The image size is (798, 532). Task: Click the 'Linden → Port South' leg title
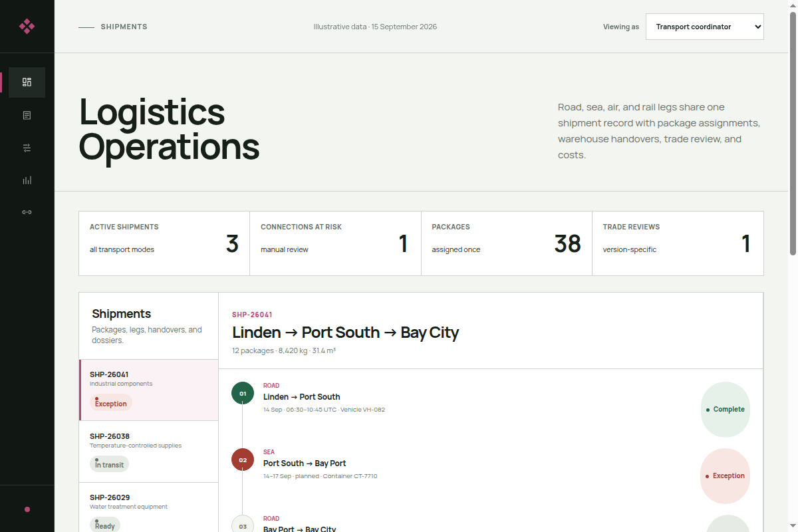[x=302, y=397]
